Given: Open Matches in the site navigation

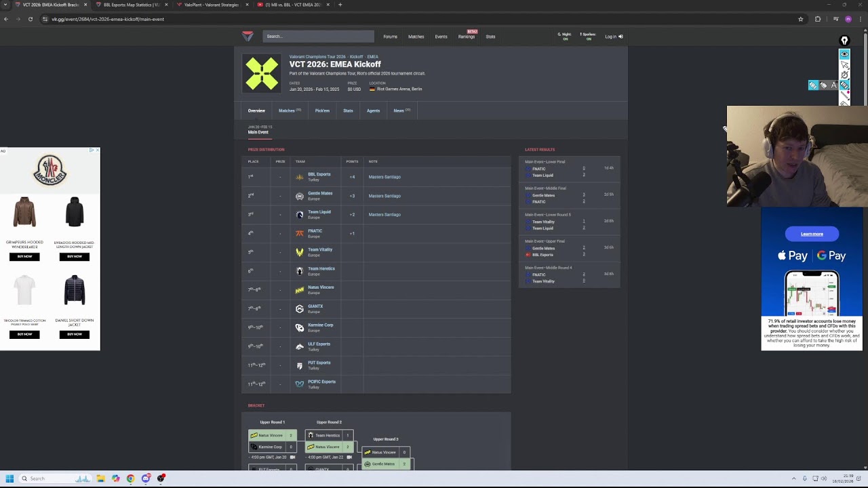Looking at the screenshot, I should click(416, 37).
